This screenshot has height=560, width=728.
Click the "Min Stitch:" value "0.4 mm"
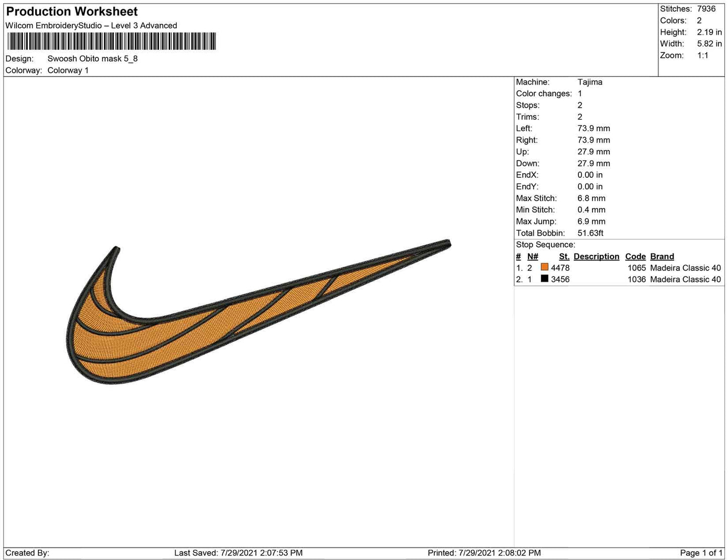(x=591, y=210)
